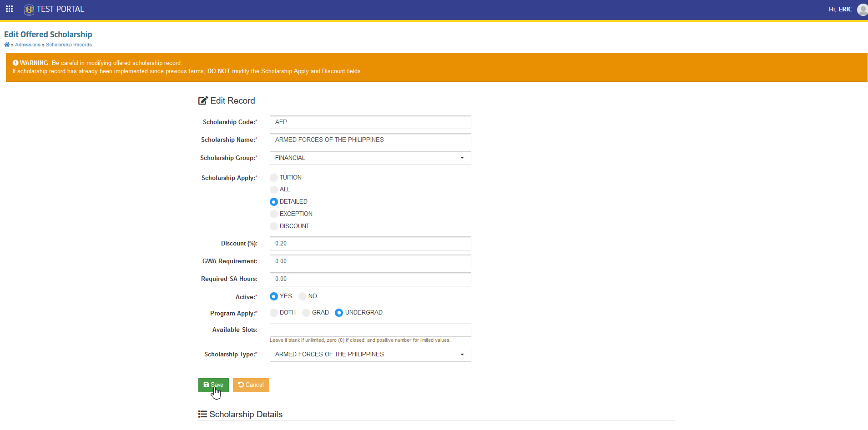Image resolution: width=868 pixels, height=430 pixels.
Task: Click the Edit Offered Scholarship heading
Action: coord(48,35)
